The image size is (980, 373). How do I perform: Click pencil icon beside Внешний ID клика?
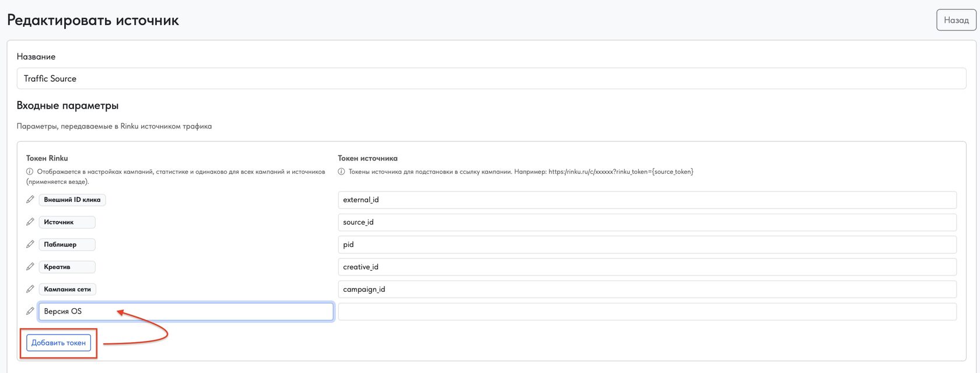[x=30, y=200]
